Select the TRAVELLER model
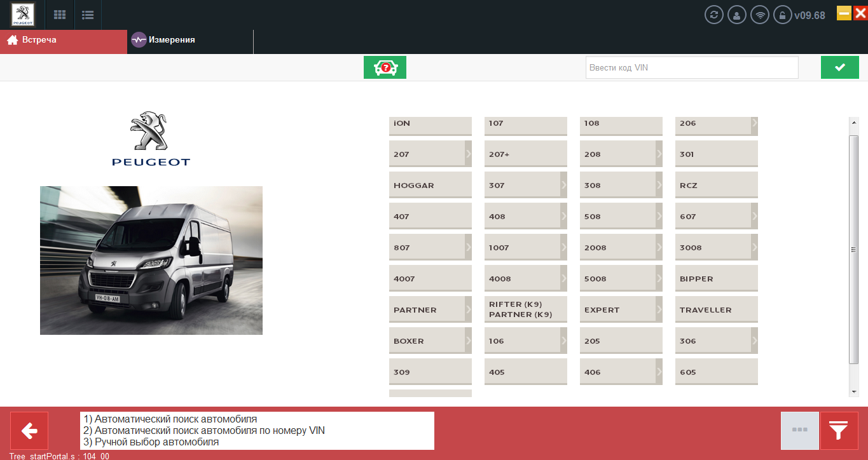Image resolution: width=868 pixels, height=460 pixels. pos(717,309)
